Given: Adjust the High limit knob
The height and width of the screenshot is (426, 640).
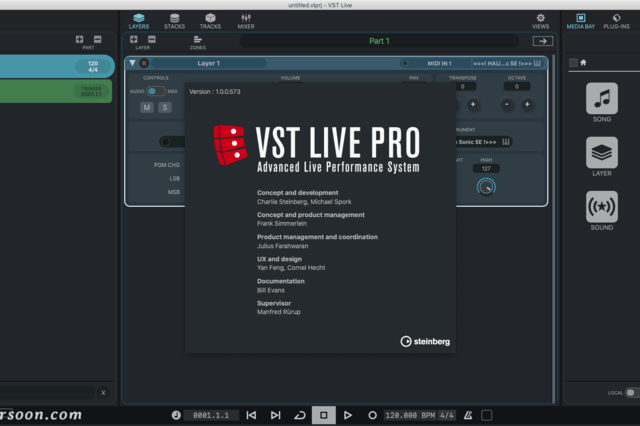Looking at the screenshot, I should pos(486,187).
